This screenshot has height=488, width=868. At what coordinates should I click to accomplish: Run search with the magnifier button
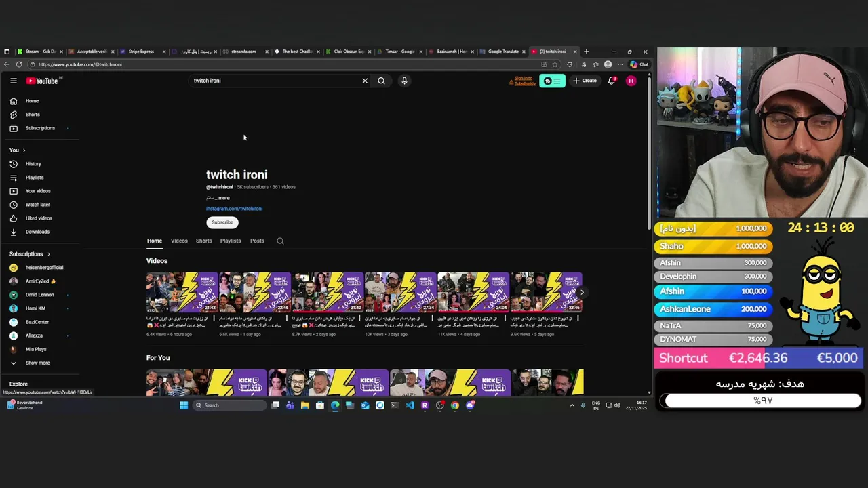381,81
